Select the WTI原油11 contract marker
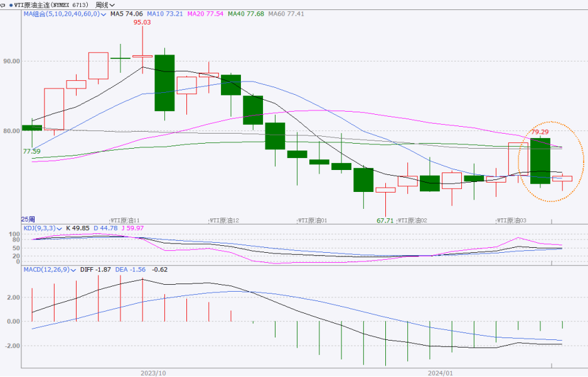 (125, 220)
